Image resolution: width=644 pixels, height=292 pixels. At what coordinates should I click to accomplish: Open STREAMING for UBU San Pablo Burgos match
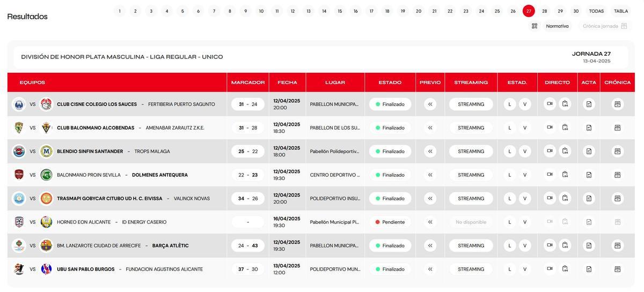[471, 269]
